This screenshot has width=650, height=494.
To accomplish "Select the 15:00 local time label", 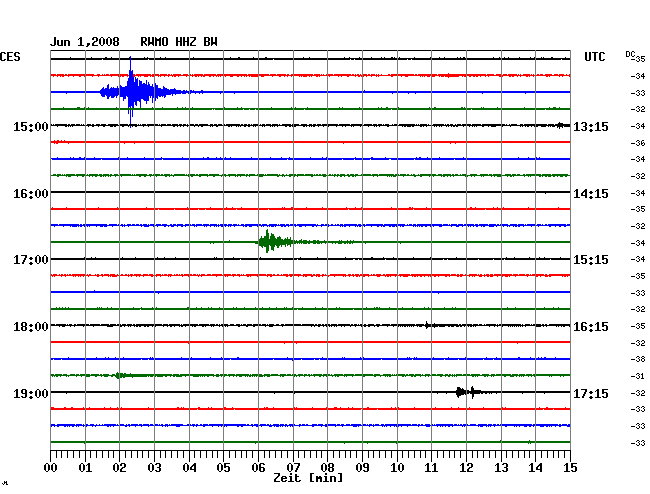I will [x=31, y=126].
